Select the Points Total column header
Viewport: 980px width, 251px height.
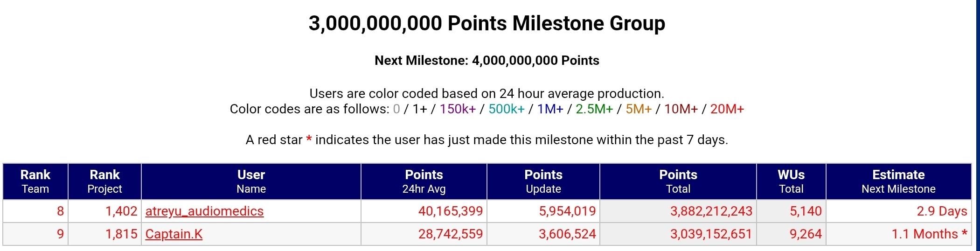point(678,181)
